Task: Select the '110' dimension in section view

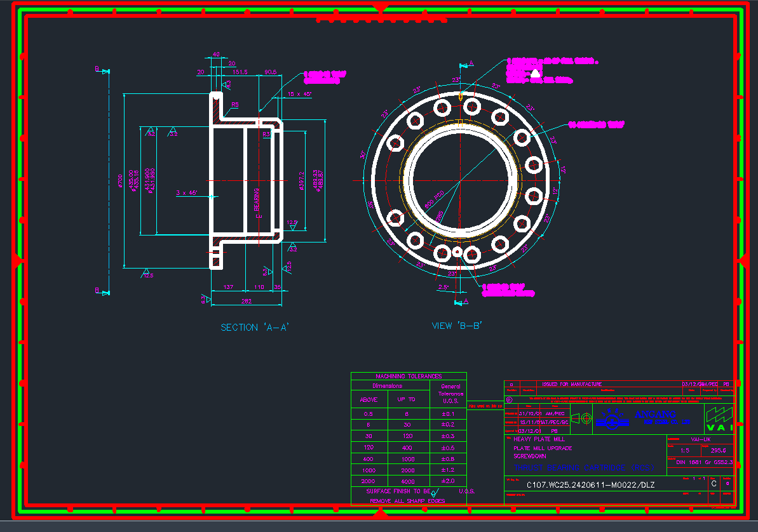Action: 259,287
